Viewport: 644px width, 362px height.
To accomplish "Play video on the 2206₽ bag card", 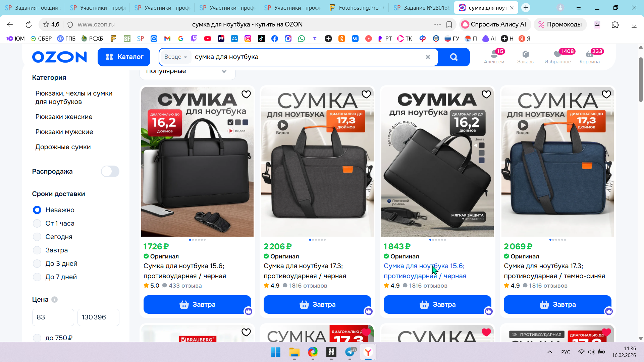I will (x=283, y=125).
